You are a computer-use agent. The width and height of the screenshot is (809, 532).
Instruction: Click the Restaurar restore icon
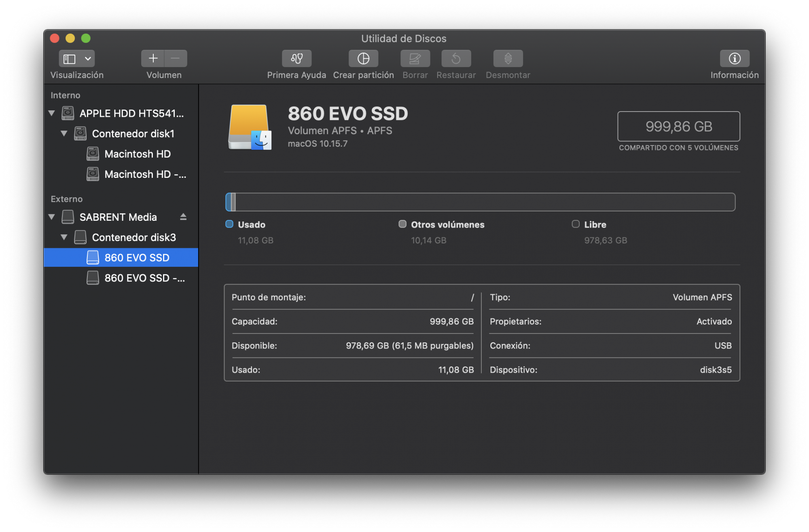tap(456, 59)
